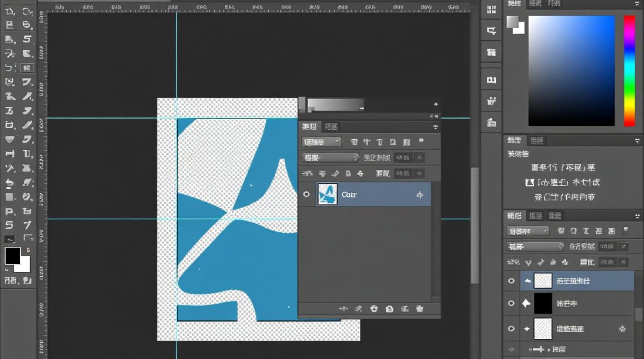644x359 pixels.
Task: Click the swap foreground/background colors icon
Action: tap(28, 250)
